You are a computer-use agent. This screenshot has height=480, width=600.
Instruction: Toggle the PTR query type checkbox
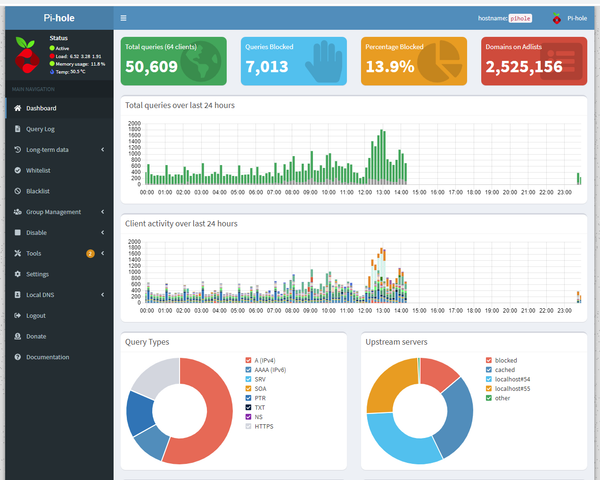(x=248, y=398)
